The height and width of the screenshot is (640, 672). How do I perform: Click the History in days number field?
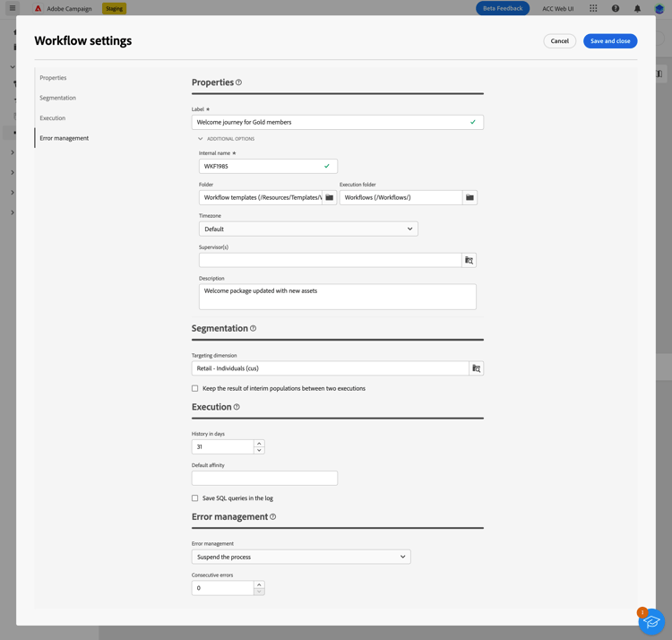coord(223,446)
